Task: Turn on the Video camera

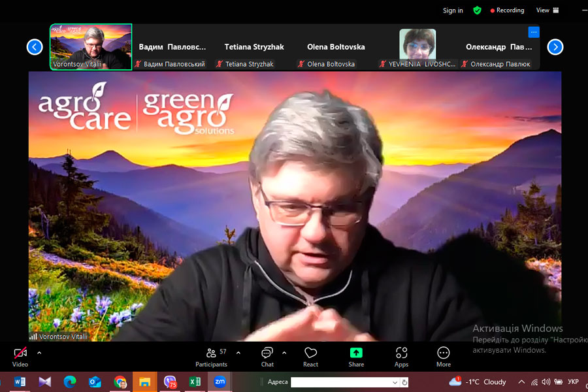Action: click(x=20, y=357)
